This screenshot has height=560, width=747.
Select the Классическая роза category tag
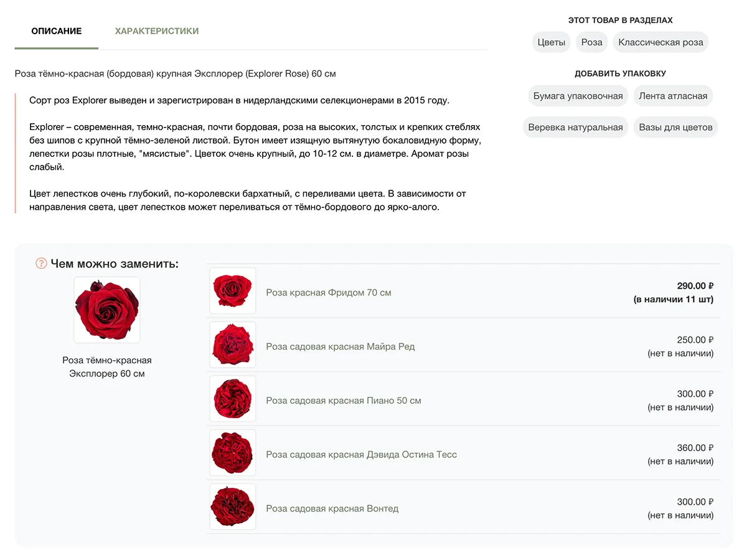(660, 42)
